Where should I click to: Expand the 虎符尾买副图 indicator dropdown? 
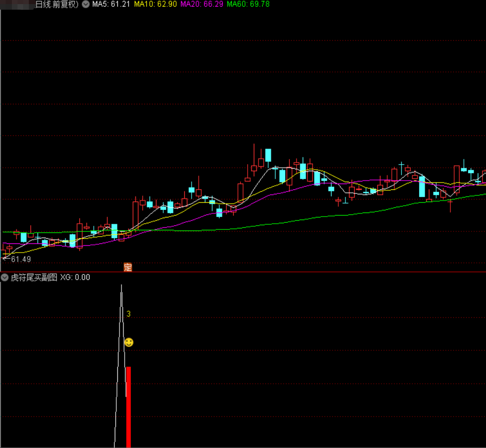click(x=5, y=277)
